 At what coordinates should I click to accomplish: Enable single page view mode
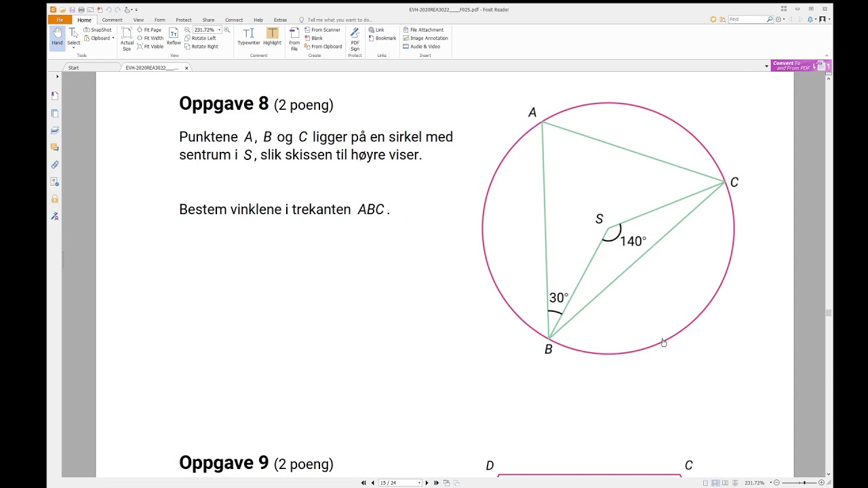click(706, 483)
